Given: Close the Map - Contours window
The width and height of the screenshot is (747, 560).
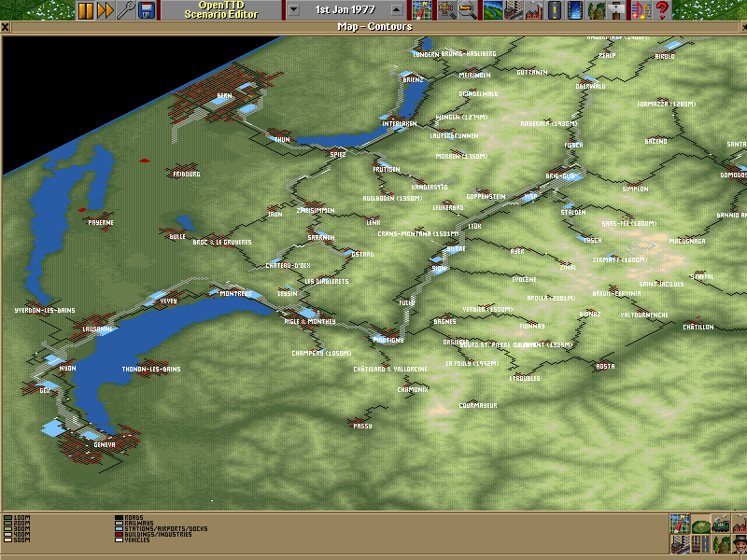Looking at the screenshot, I should tap(5, 27).
